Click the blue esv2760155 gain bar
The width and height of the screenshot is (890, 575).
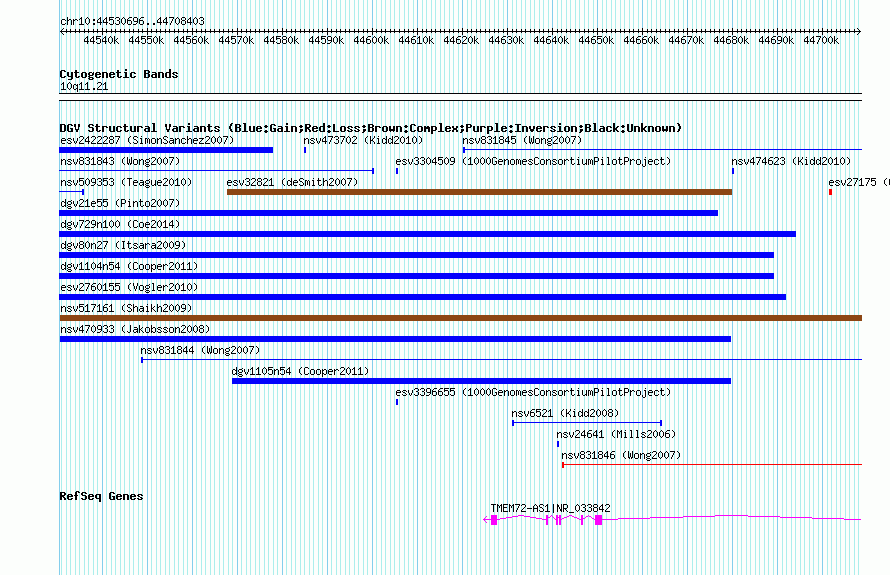(423, 297)
